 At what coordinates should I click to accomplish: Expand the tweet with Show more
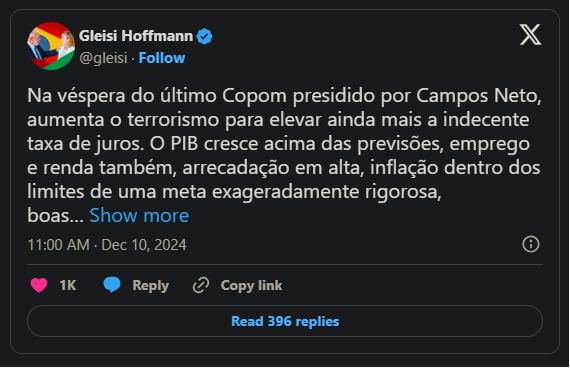pyautogui.click(x=139, y=215)
